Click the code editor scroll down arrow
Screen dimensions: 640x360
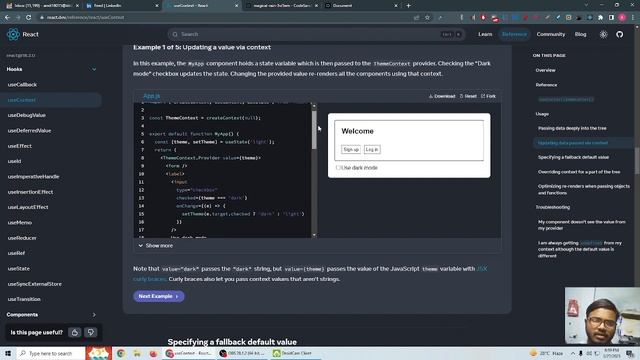[314, 235]
